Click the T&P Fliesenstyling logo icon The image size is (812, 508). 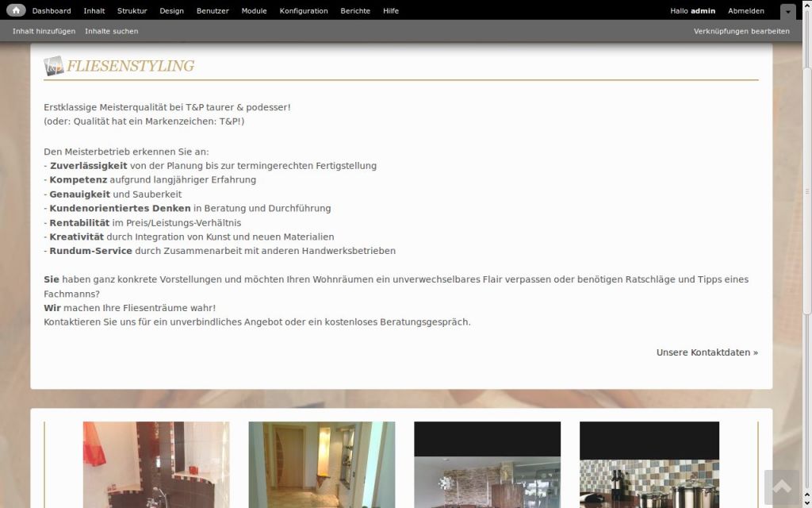(x=53, y=66)
